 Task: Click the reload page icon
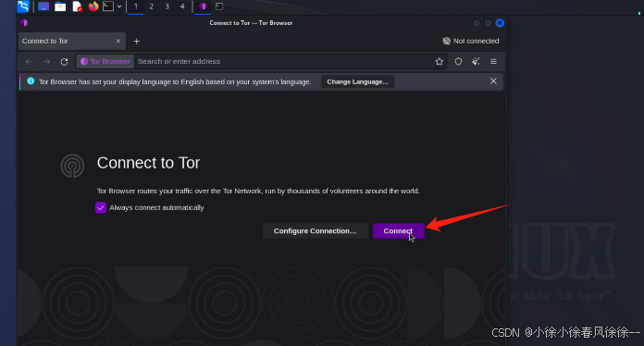coord(64,62)
